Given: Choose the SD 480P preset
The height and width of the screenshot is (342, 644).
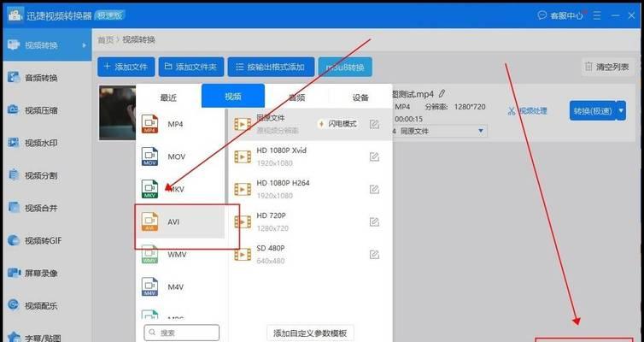Looking at the screenshot, I should pos(310,254).
